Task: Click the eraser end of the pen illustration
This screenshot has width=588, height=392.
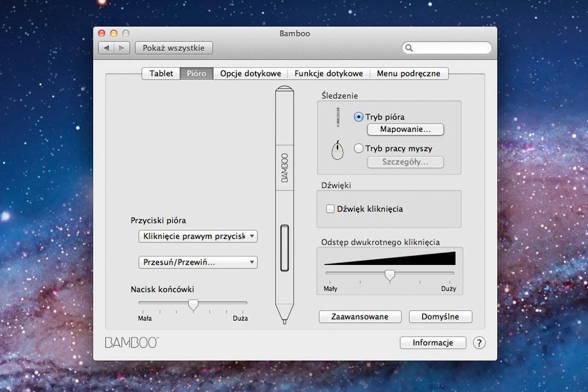Action: tap(284, 90)
